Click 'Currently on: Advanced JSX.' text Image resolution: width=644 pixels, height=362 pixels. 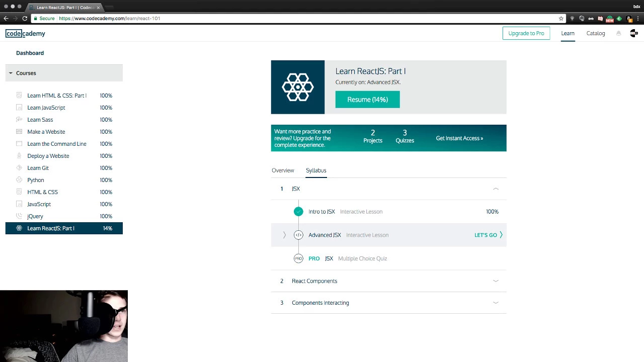[x=368, y=82]
